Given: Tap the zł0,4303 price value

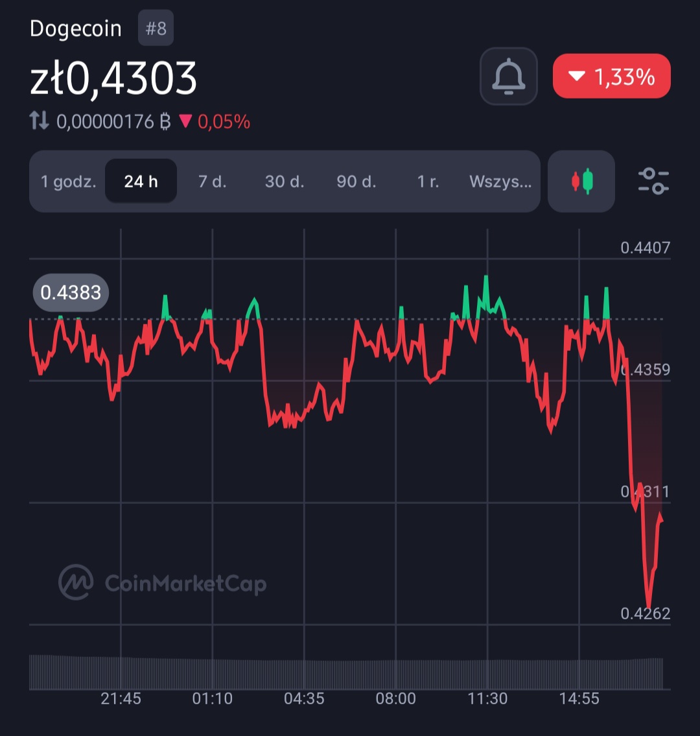Looking at the screenshot, I should click(x=113, y=79).
